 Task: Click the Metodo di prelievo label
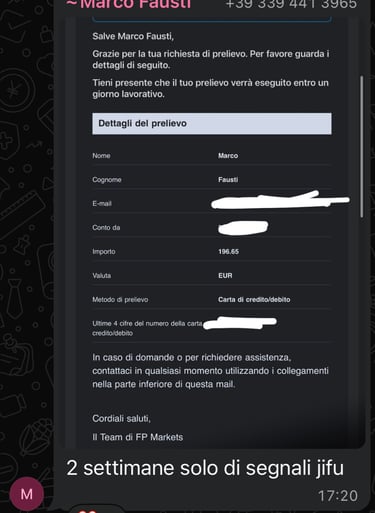tap(120, 300)
